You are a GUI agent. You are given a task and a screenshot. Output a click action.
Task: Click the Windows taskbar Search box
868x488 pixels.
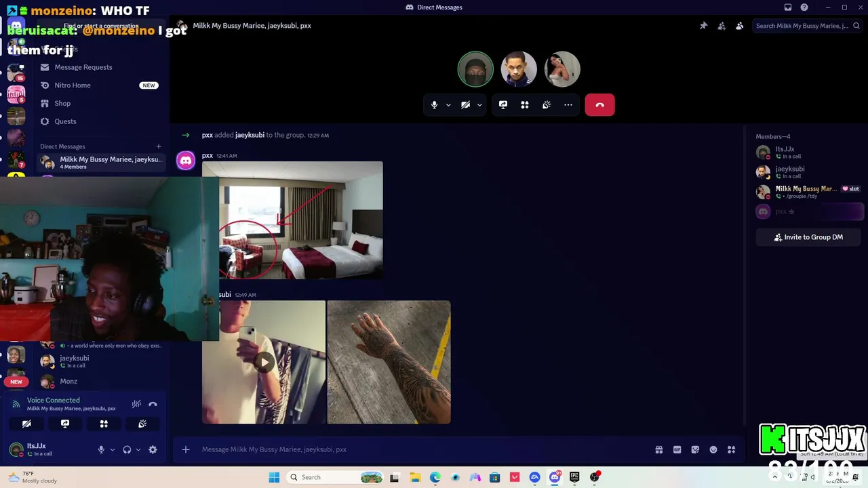coord(336,477)
